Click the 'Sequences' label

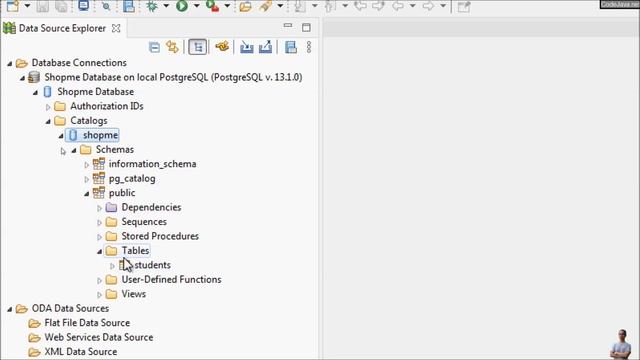144,222
